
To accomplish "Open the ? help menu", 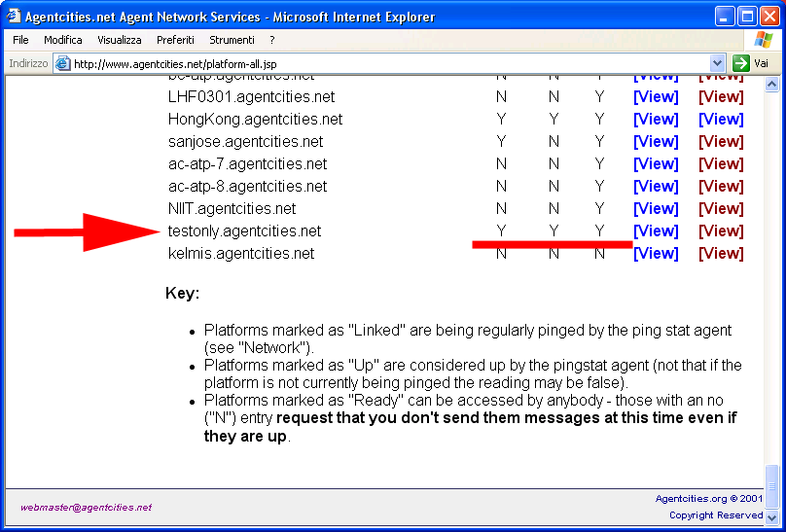I will tap(272, 40).
